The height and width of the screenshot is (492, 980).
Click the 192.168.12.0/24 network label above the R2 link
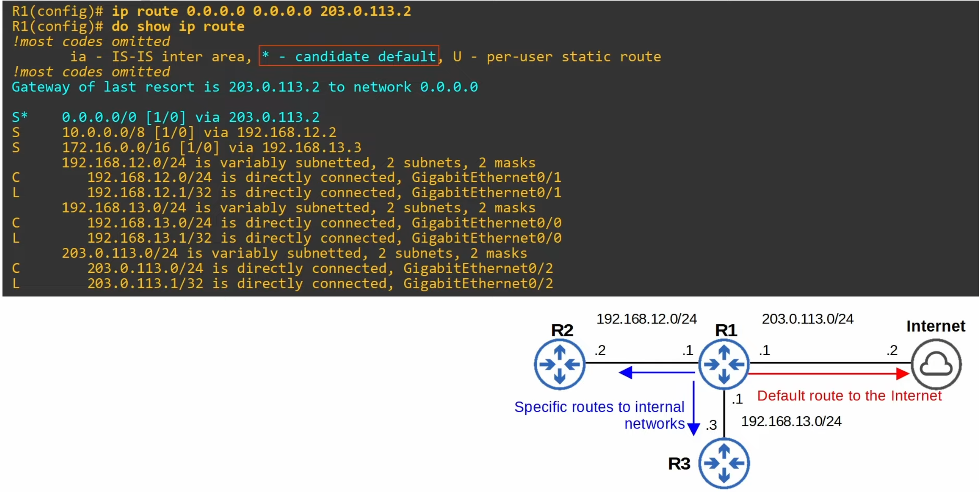[646, 319]
